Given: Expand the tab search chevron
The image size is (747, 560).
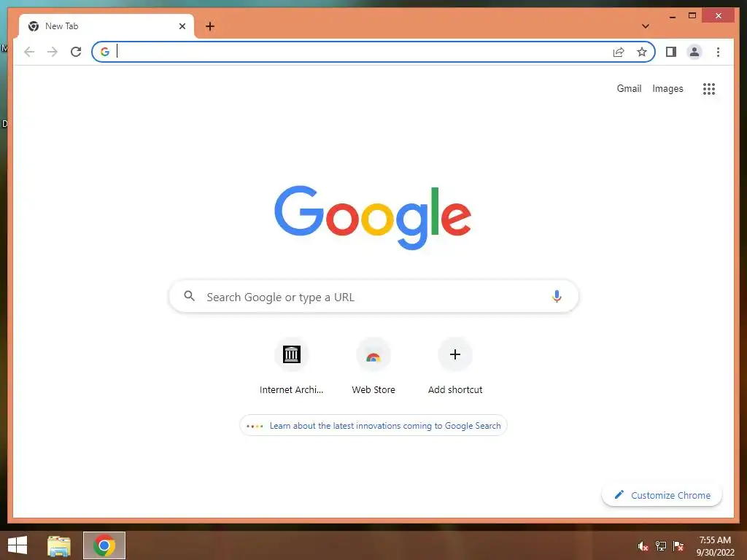Looking at the screenshot, I should tap(646, 26).
